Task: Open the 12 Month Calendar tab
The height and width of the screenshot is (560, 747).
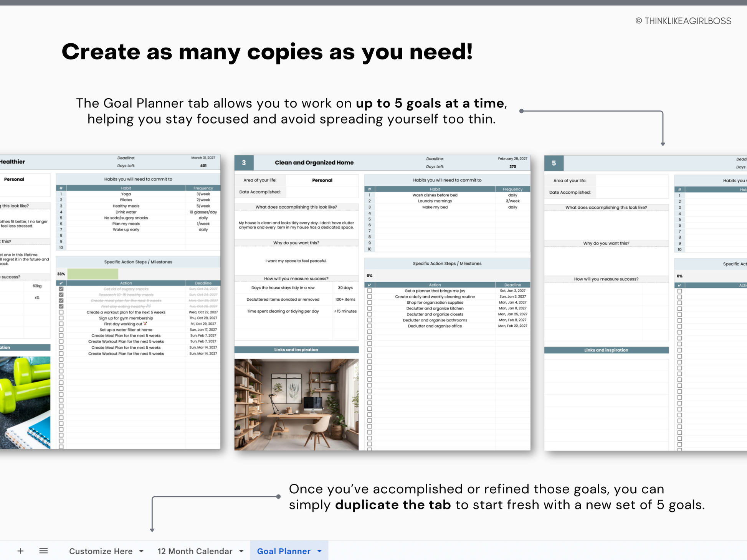Action: click(195, 551)
